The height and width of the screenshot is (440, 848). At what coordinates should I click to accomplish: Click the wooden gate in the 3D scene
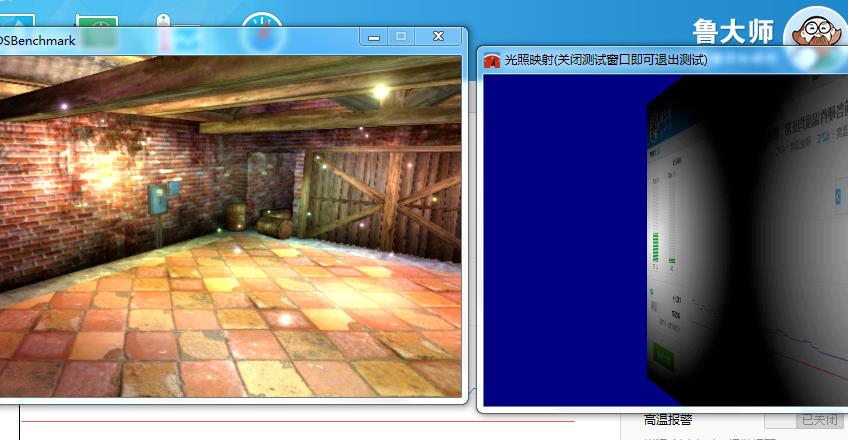380,200
